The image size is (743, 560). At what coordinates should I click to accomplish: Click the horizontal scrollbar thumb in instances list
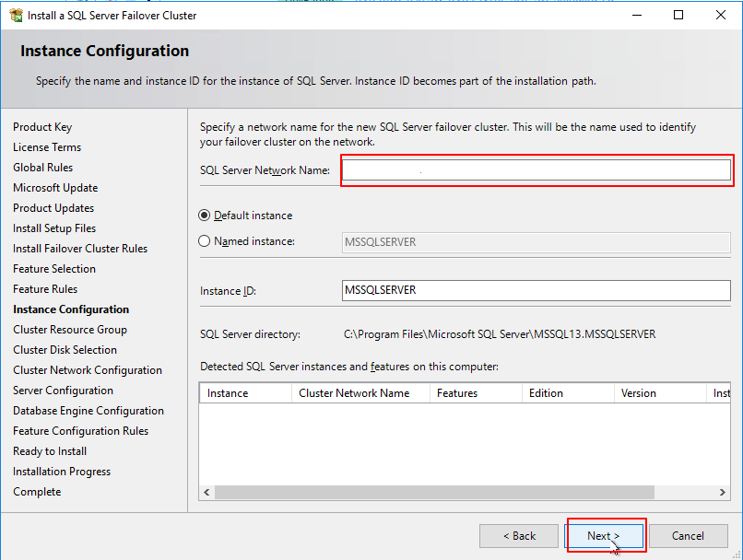(434, 493)
